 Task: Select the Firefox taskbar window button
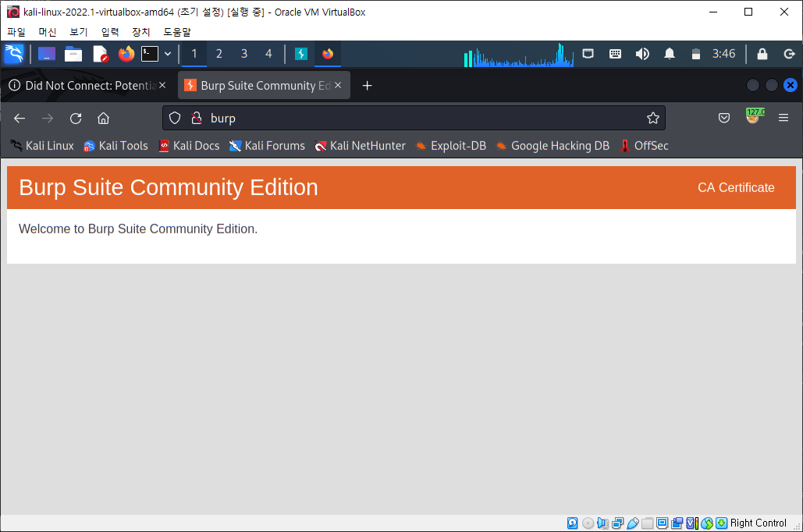(x=328, y=54)
